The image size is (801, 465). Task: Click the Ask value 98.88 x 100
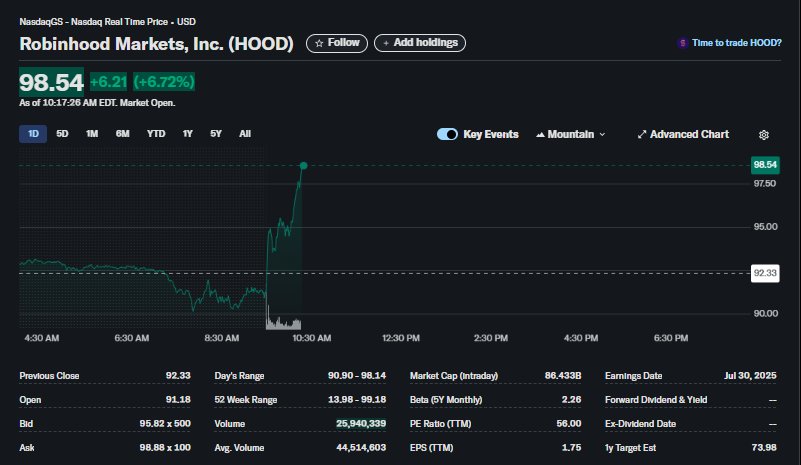[x=165, y=448]
